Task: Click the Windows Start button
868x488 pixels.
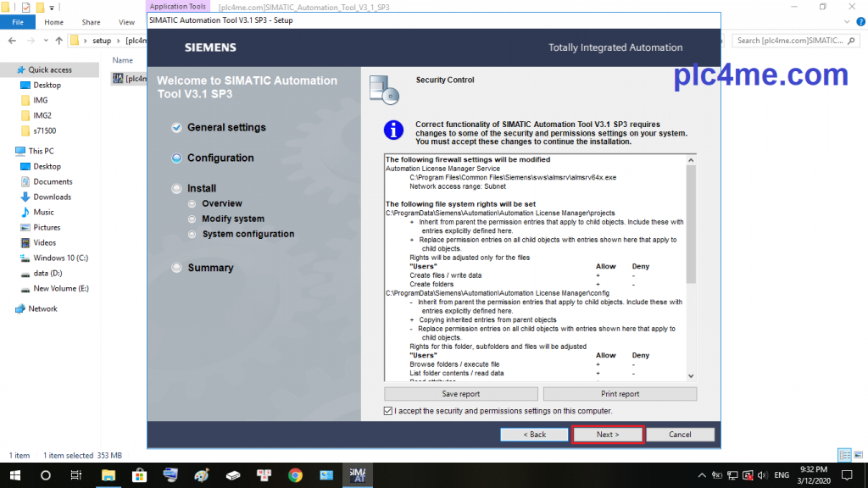Action: (x=14, y=474)
